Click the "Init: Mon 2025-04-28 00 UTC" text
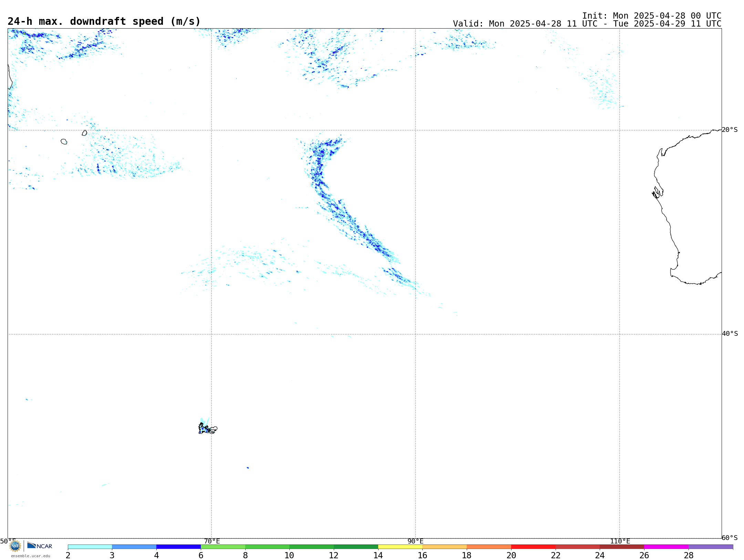Viewport: 744px width, 560px height. click(652, 16)
